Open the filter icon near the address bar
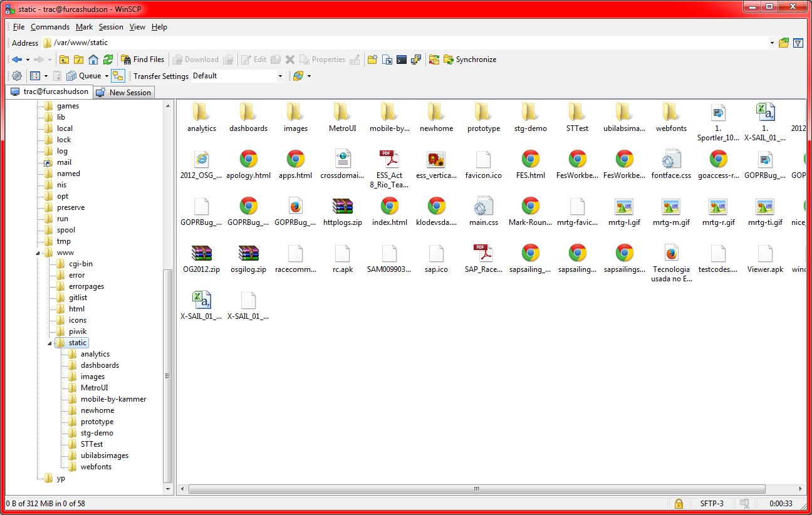 799,43
